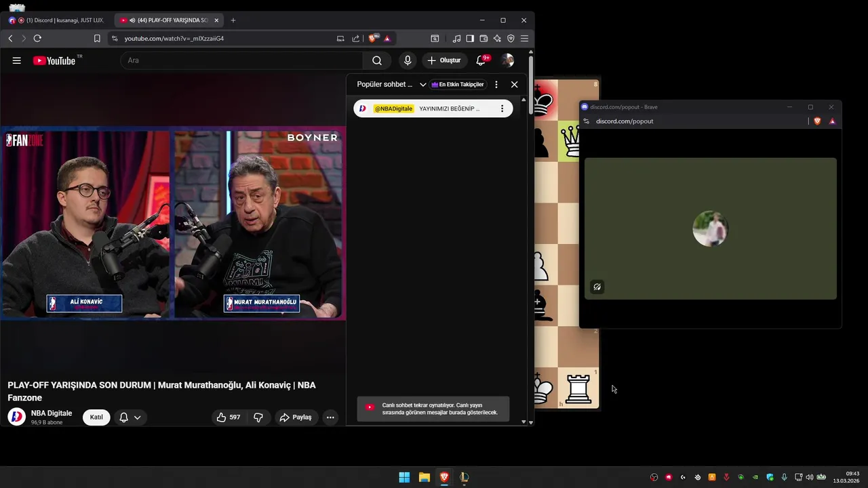Open a new browser tab
The image size is (868, 488).
click(233, 20)
